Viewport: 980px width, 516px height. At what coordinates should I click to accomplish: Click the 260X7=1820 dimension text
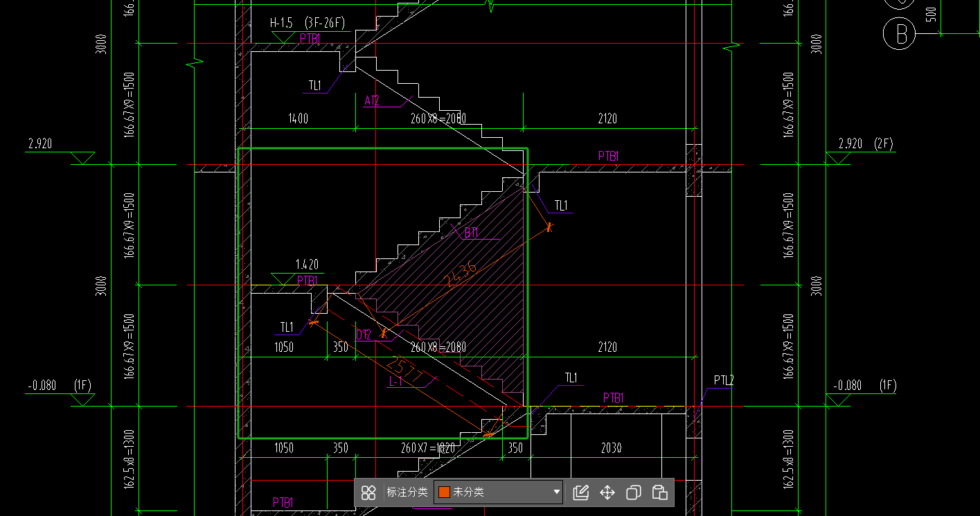428,448
